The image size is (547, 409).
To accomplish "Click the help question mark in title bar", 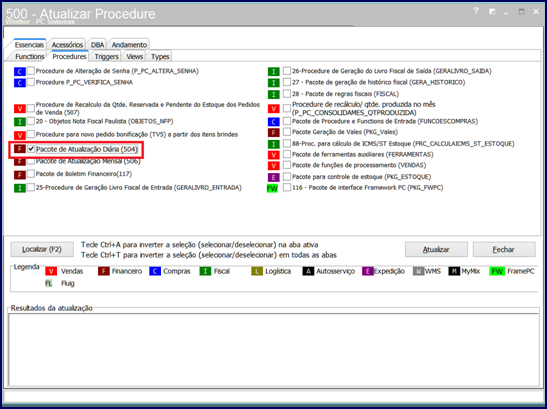I will coord(476,11).
